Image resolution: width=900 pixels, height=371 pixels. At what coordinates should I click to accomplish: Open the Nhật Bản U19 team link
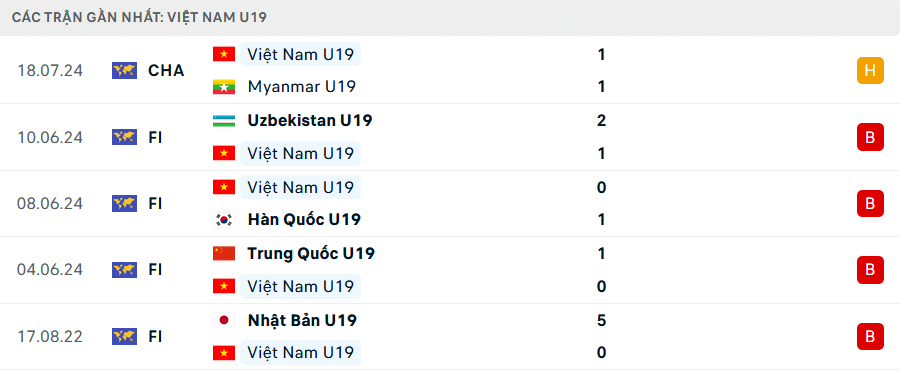302,320
